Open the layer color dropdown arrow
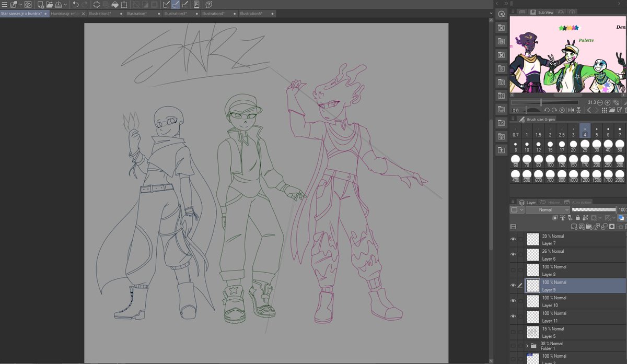This screenshot has height=364, width=627. coord(521,209)
